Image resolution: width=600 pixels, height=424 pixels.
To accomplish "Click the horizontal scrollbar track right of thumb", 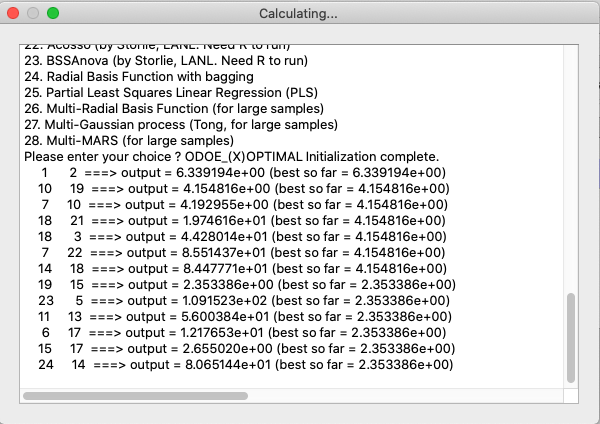I will click(406, 396).
